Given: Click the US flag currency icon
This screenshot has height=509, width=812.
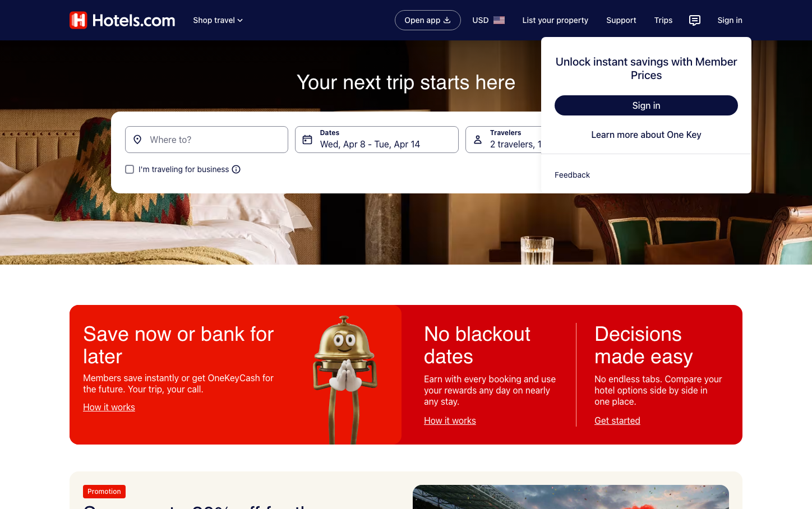Looking at the screenshot, I should pyautogui.click(x=499, y=20).
